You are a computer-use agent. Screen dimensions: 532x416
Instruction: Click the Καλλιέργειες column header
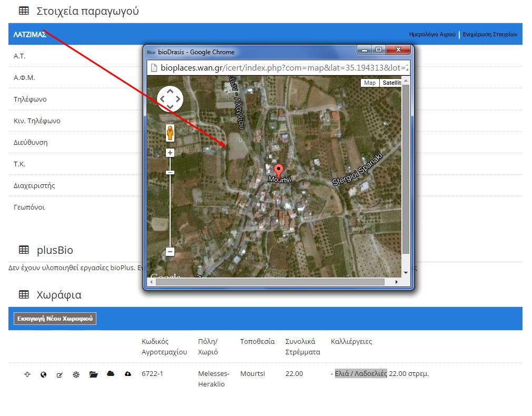point(351,342)
